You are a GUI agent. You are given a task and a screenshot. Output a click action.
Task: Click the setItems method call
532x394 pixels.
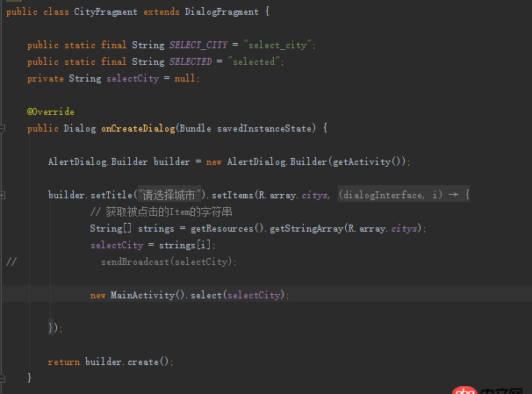tap(233, 195)
